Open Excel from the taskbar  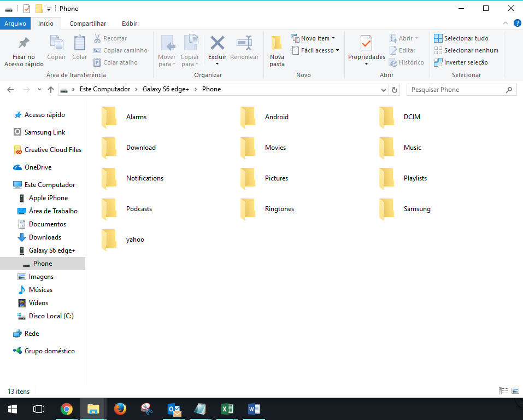click(x=227, y=409)
